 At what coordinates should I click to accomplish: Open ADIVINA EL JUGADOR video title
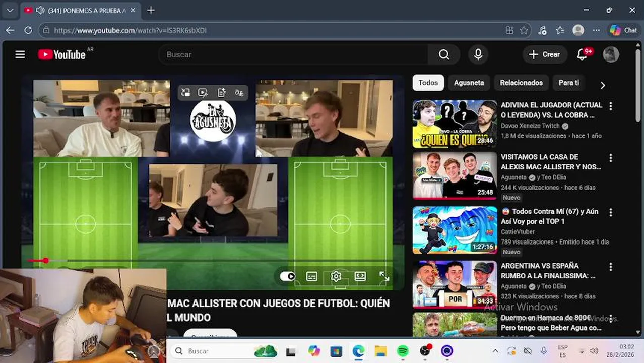[x=551, y=110]
